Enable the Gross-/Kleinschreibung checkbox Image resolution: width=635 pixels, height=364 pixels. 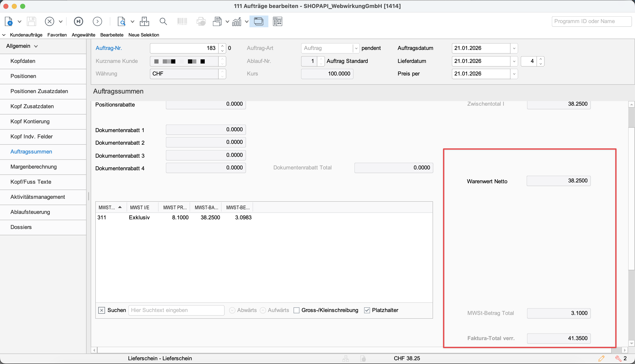pos(296,310)
